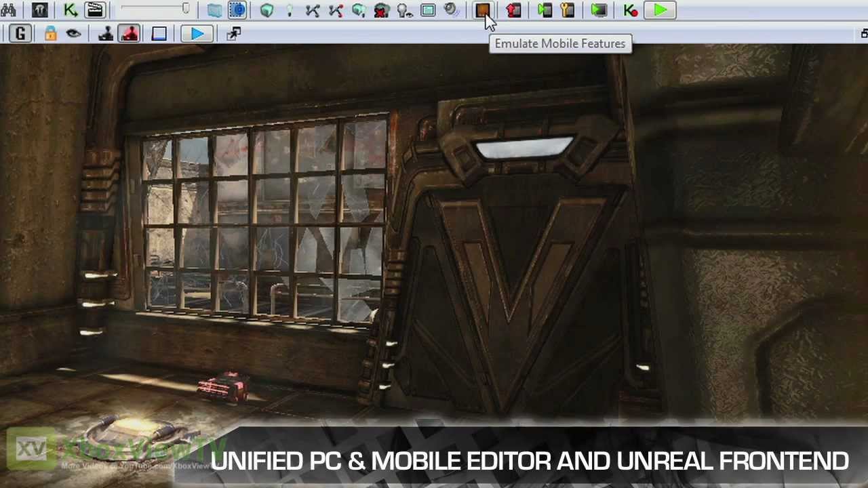868x488 pixels.
Task: Toggle Emulate Mobile Features button
Action: pyautogui.click(x=482, y=10)
